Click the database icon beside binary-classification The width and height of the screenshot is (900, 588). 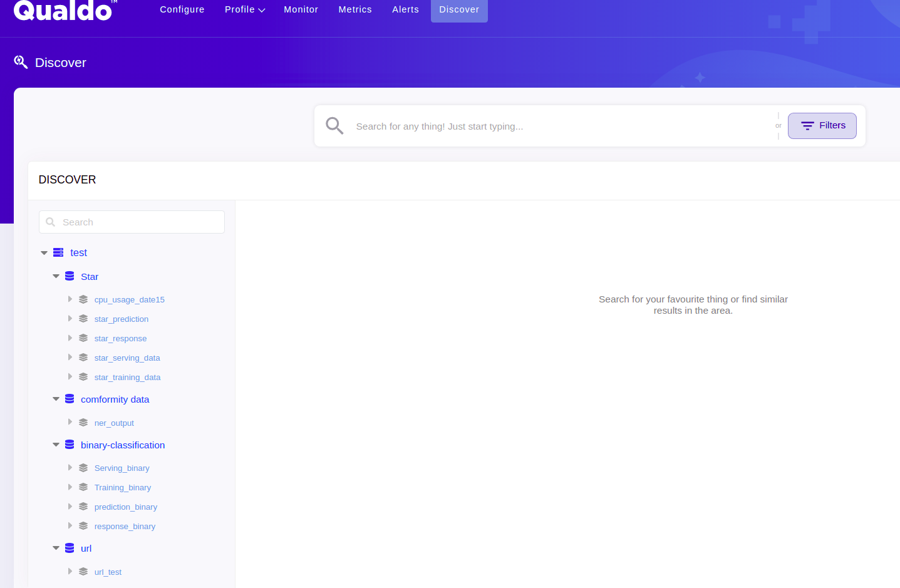(x=70, y=445)
